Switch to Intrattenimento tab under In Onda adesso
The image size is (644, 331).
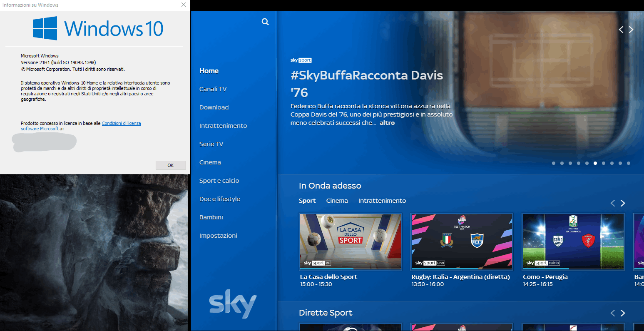382,201
